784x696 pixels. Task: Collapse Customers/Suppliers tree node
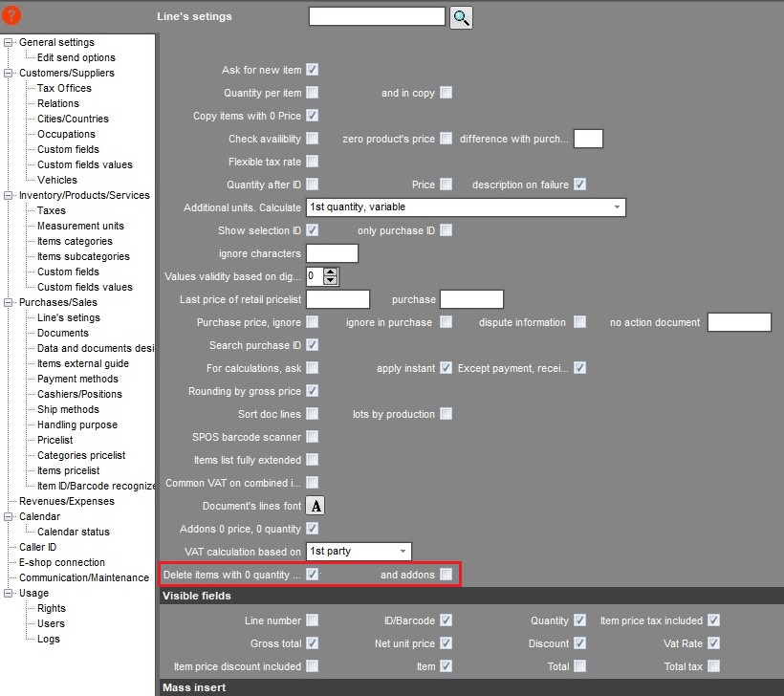(x=8, y=73)
